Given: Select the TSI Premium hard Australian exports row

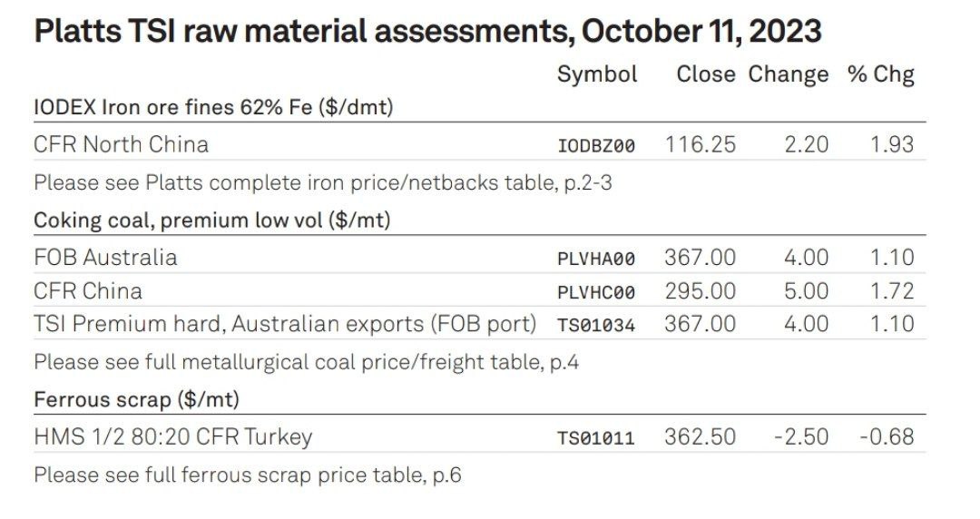Looking at the screenshot, I should pyautogui.click(x=479, y=324).
